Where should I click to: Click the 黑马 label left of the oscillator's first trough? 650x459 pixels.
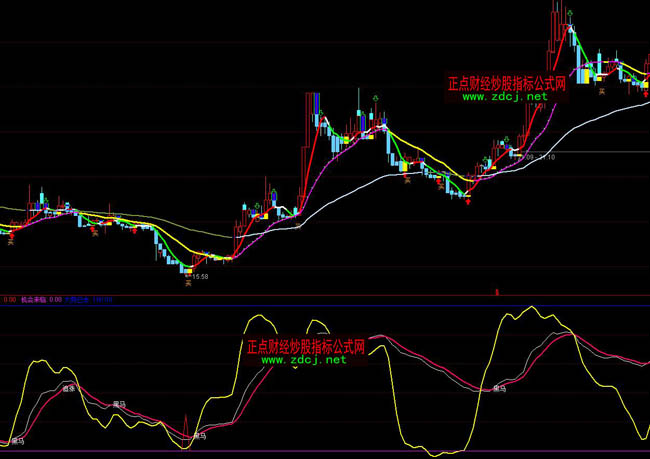click(119, 403)
